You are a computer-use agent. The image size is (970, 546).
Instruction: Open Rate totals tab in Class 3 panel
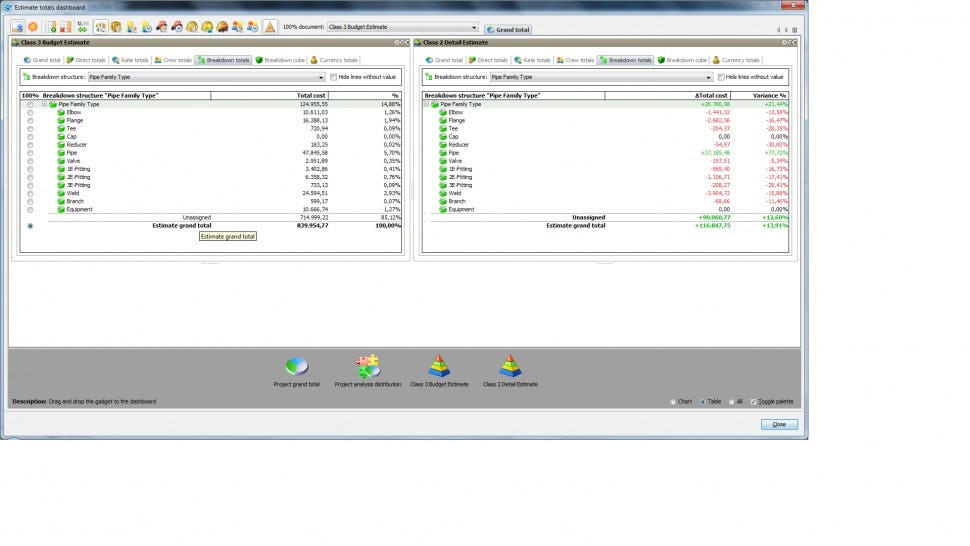tap(130, 60)
